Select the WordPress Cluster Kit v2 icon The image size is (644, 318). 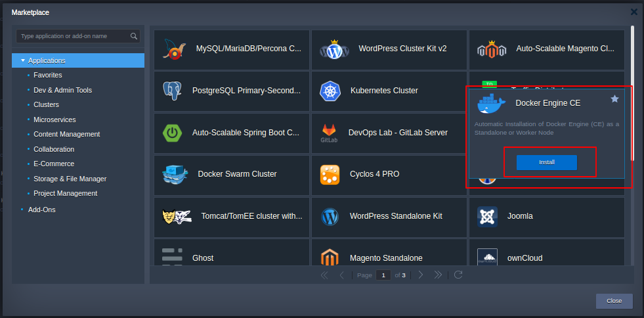(333, 49)
